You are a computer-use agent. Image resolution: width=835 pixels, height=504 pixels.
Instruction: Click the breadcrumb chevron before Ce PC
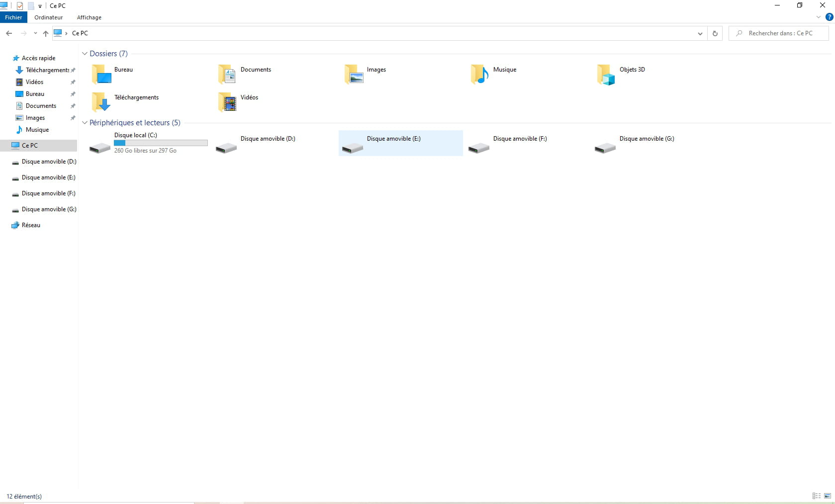pos(66,33)
